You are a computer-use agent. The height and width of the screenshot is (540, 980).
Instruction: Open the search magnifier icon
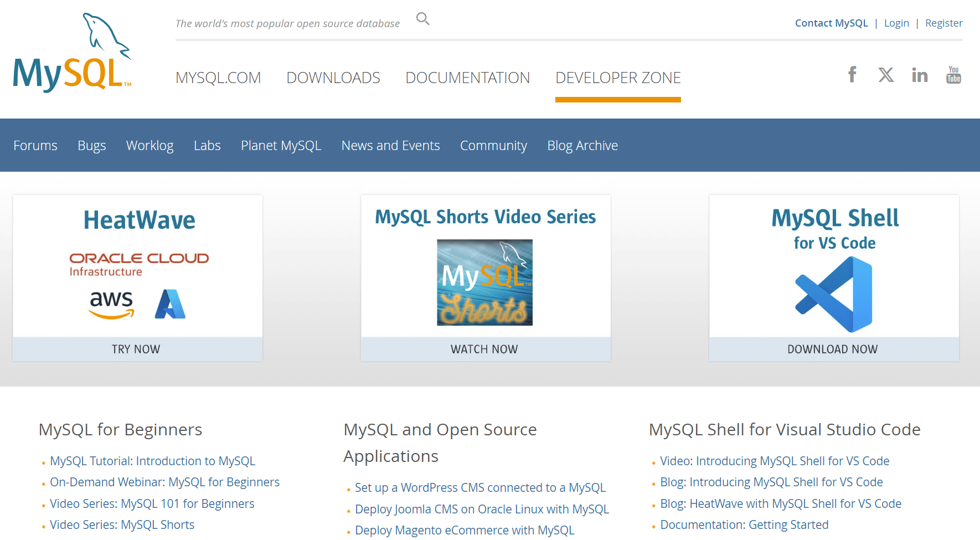(423, 19)
